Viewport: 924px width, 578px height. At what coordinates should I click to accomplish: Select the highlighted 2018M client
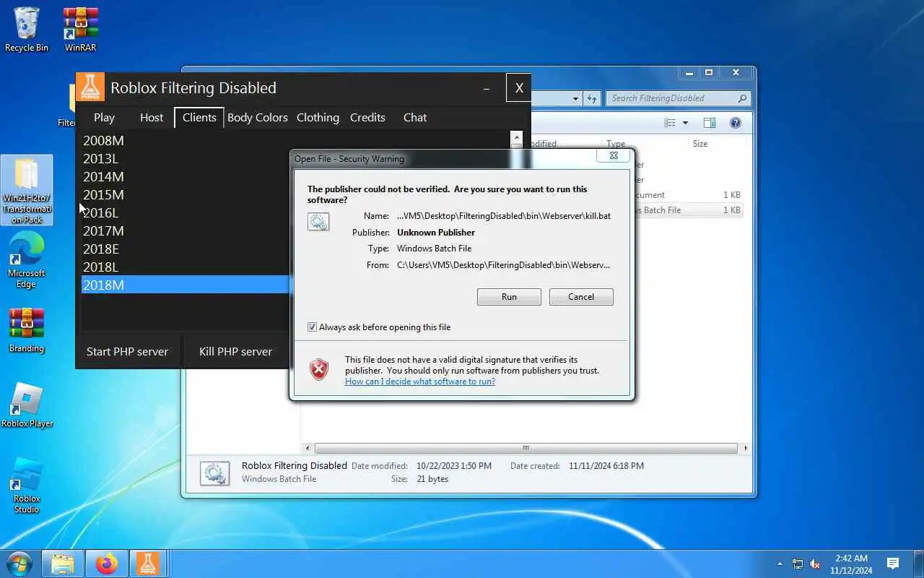pyautogui.click(x=186, y=285)
